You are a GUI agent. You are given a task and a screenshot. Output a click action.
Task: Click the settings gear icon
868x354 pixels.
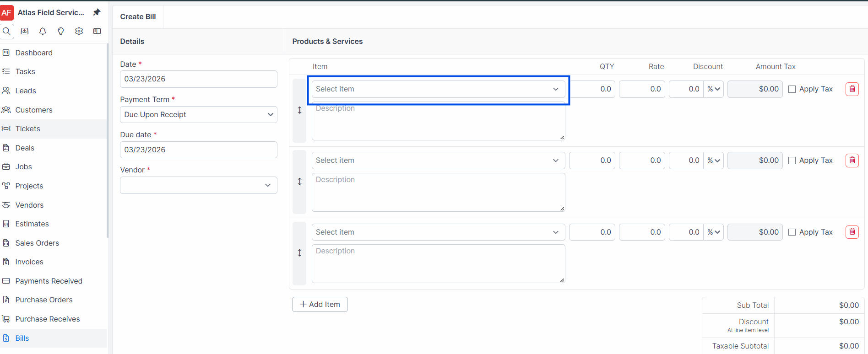click(x=79, y=31)
